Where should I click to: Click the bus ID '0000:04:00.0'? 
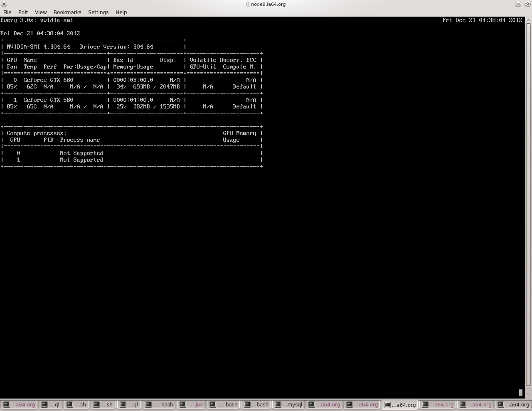coord(133,100)
